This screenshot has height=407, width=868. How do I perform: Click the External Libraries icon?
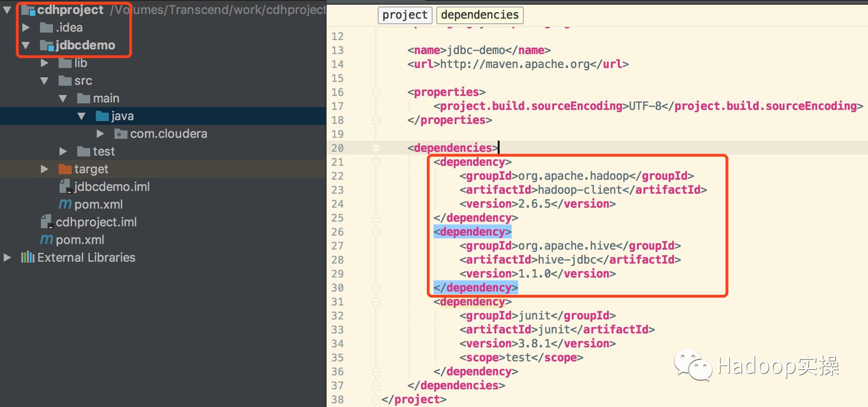point(28,258)
